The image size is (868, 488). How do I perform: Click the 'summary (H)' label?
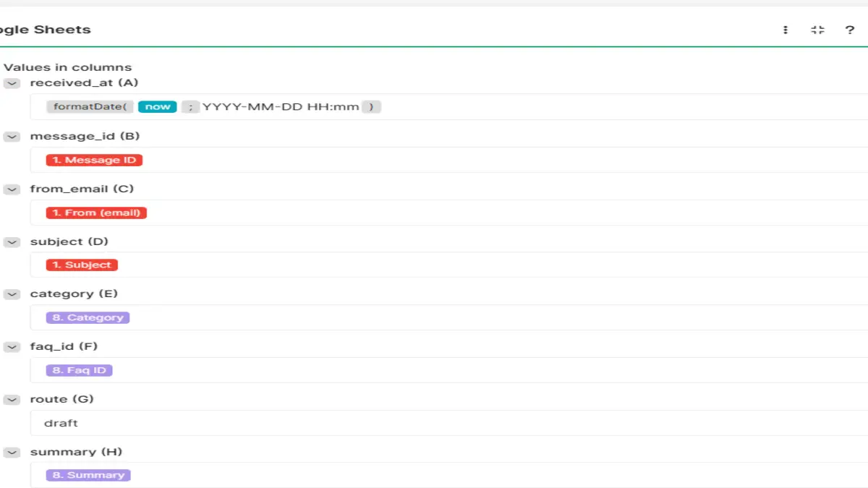tap(76, 452)
